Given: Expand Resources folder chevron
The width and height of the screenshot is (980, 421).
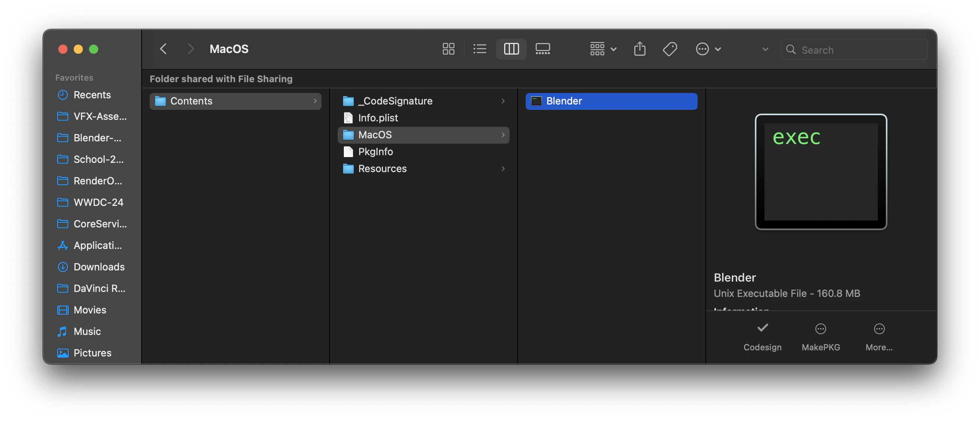Looking at the screenshot, I should point(503,169).
